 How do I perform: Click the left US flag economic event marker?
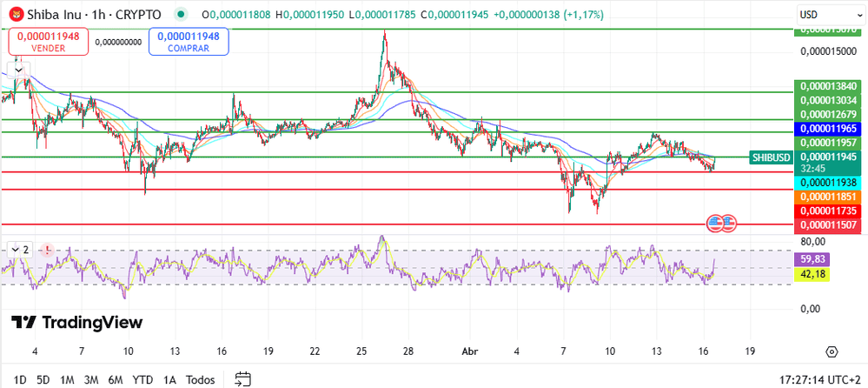point(716,223)
